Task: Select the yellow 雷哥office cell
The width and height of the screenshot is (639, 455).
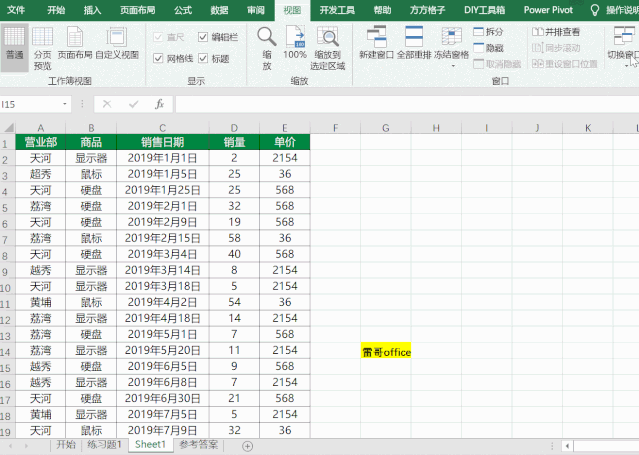Action: tap(386, 350)
